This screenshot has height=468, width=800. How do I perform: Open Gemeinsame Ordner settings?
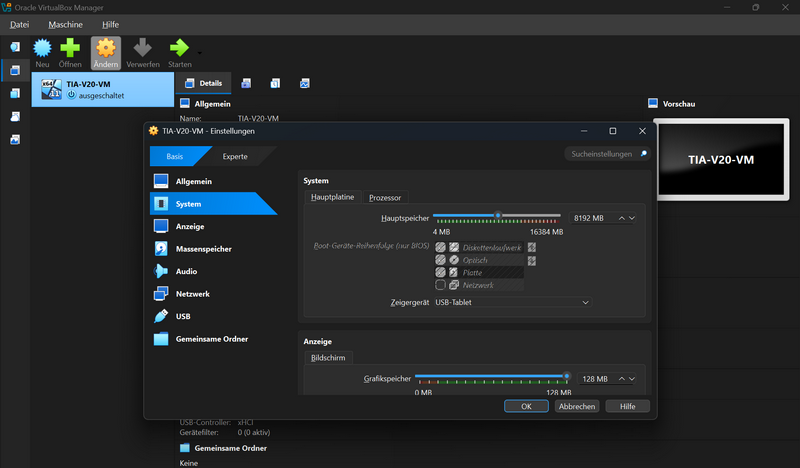(x=211, y=339)
